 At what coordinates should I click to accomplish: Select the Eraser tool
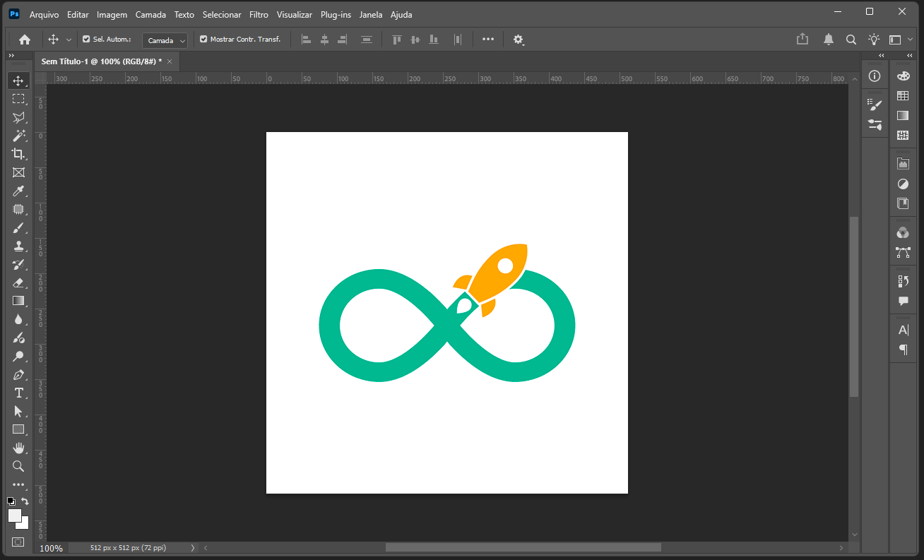coord(18,282)
